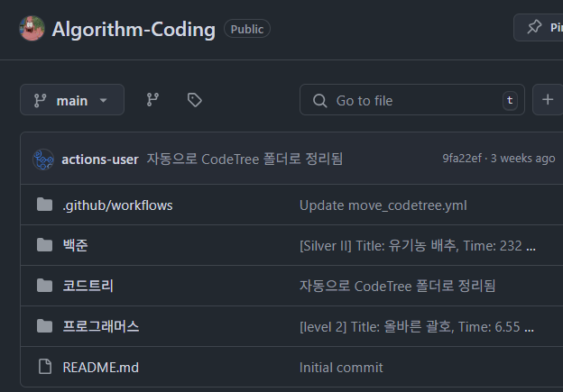Screen dimensions: 563x392
Task: Click the 백준 folder icon
Action: 44,245
